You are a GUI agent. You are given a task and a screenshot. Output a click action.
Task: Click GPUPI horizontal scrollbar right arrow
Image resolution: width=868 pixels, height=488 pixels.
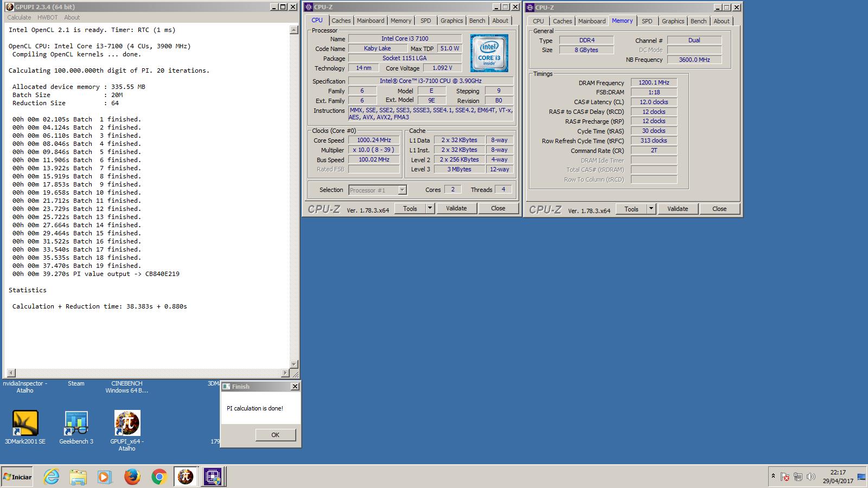(x=285, y=373)
